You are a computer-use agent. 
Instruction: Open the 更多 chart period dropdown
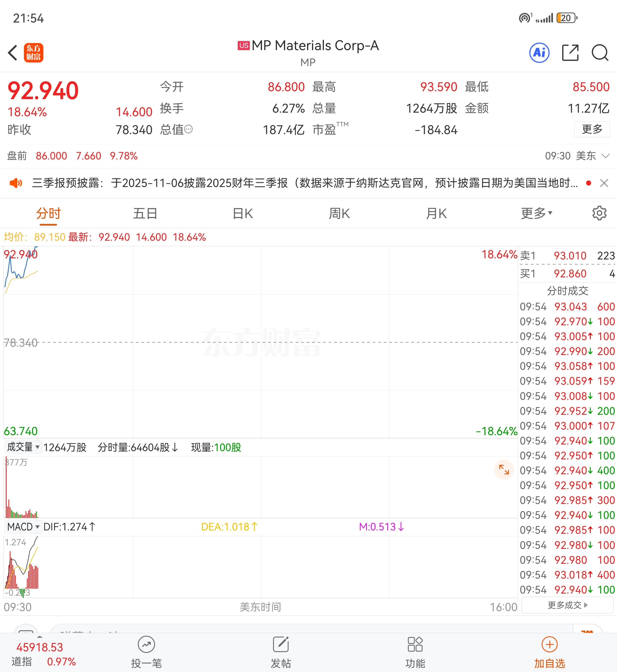click(536, 213)
